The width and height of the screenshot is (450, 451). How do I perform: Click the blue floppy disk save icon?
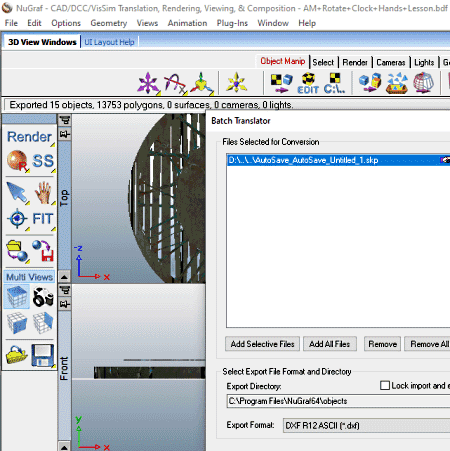(x=43, y=355)
